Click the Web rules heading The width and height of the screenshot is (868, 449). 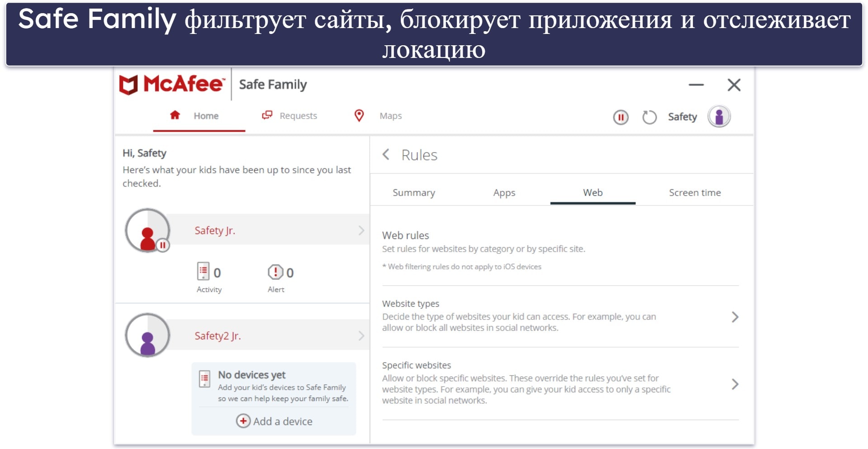406,235
